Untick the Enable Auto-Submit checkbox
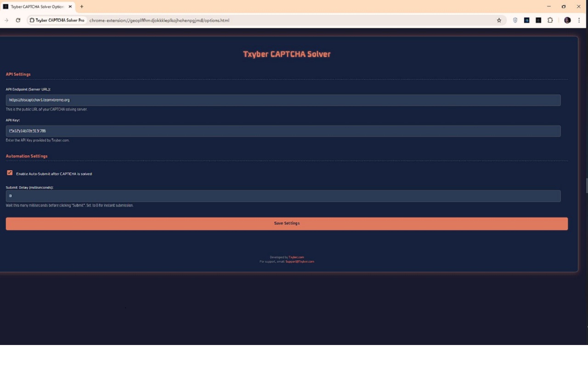Image resolution: width=588 pixels, height=368 pixels. (10, 173)
